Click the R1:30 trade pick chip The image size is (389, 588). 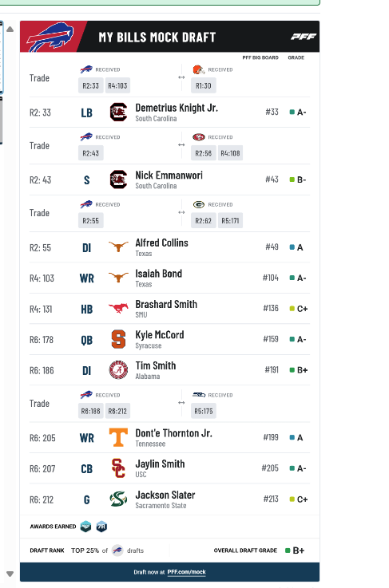tap(204, 86)
